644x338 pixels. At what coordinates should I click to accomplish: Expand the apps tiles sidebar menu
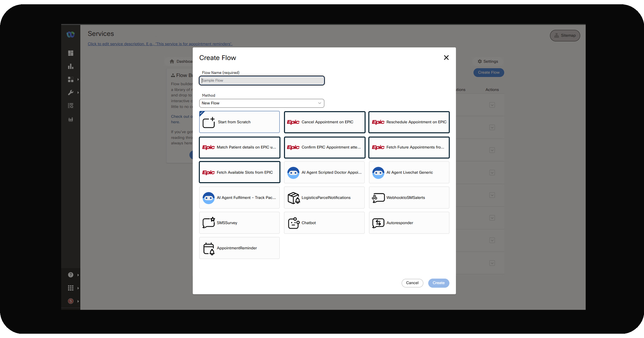coord(73,79)
